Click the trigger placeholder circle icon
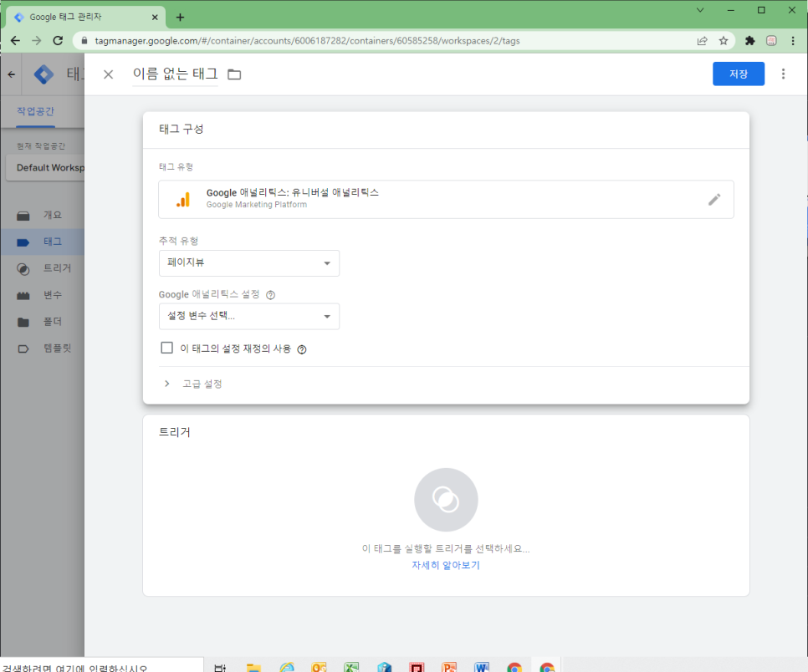The image size is (808, 672). click(446, 500)
